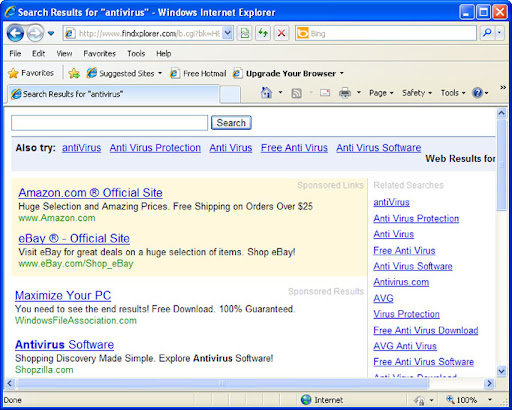The height and width of the screenshot is (410, 512).
Task: Click the vertical scrollbar down arrow
Action: click(x=501, y=371)
